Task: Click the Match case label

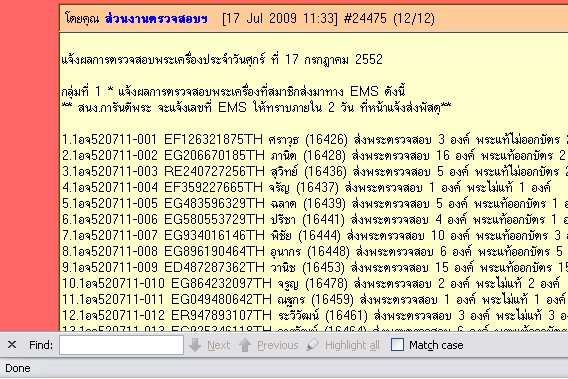Action: (x=436, y=345)
